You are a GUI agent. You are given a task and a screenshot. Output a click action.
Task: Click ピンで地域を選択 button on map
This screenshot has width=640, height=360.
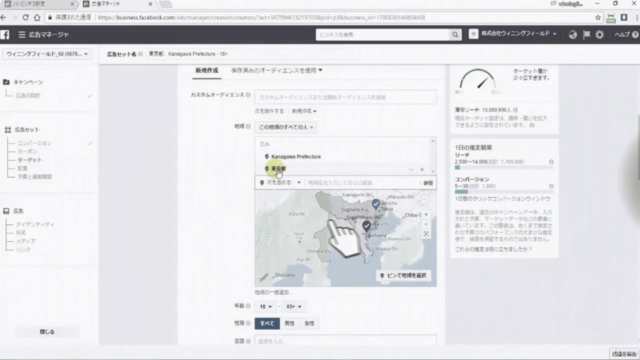click(x=403, y=276)
